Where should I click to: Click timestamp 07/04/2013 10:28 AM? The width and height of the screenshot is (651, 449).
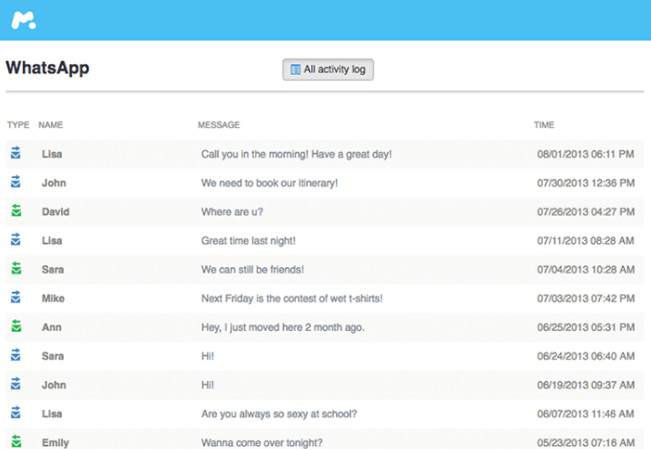point(586,270)
